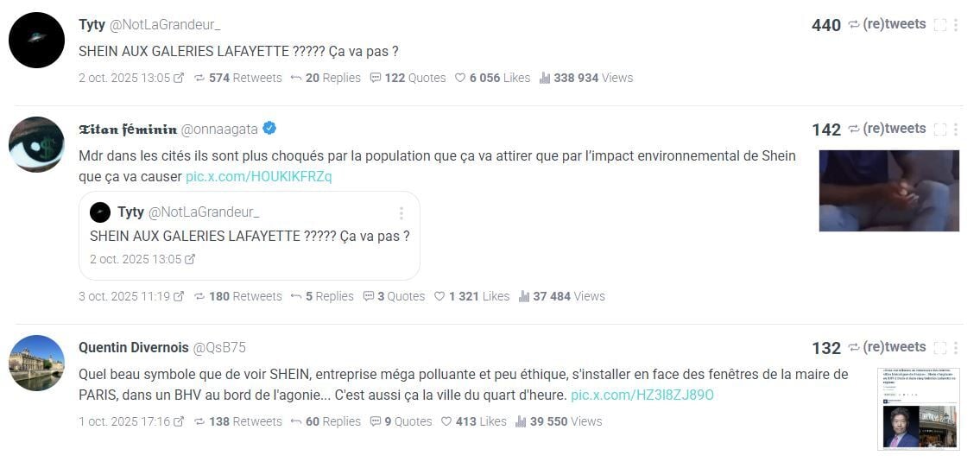This screenshot has height=468, width=980.
Task: Click the views chart icon beside 338 934
Action: click(x=545, y=78)
